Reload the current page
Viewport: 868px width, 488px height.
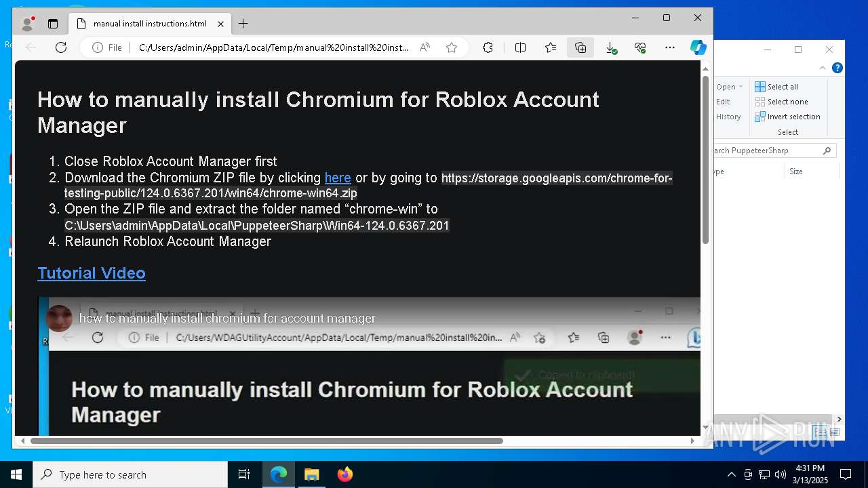(x=61, y=47)
